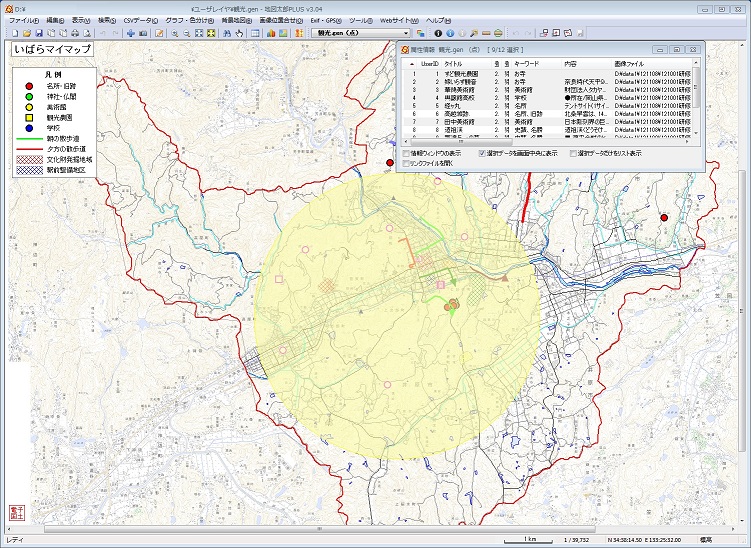Click the binoculars search icon

tap(225, 33)
